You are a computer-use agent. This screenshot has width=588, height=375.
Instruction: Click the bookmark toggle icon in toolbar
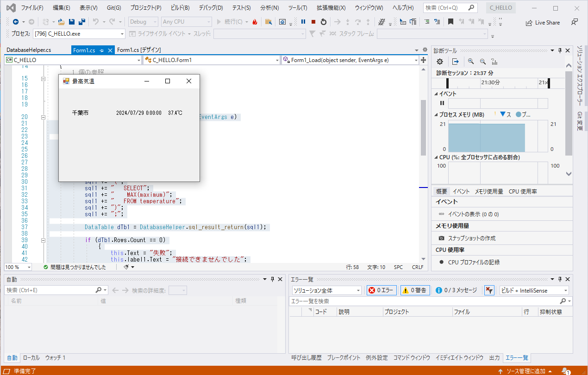tap(450, 22)
